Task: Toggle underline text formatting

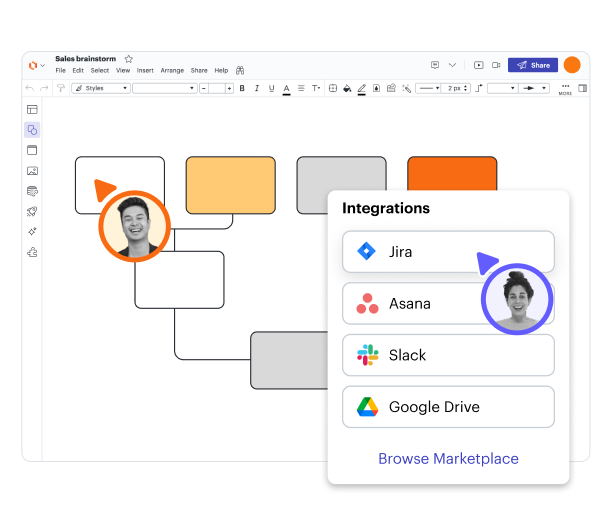Action: tap(270, 88)
